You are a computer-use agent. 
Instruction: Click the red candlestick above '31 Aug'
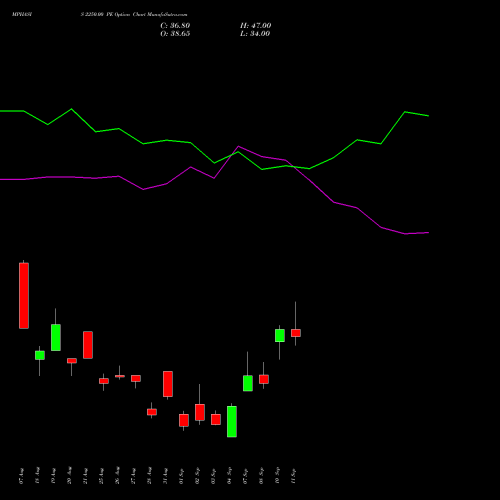click(168, 384)
